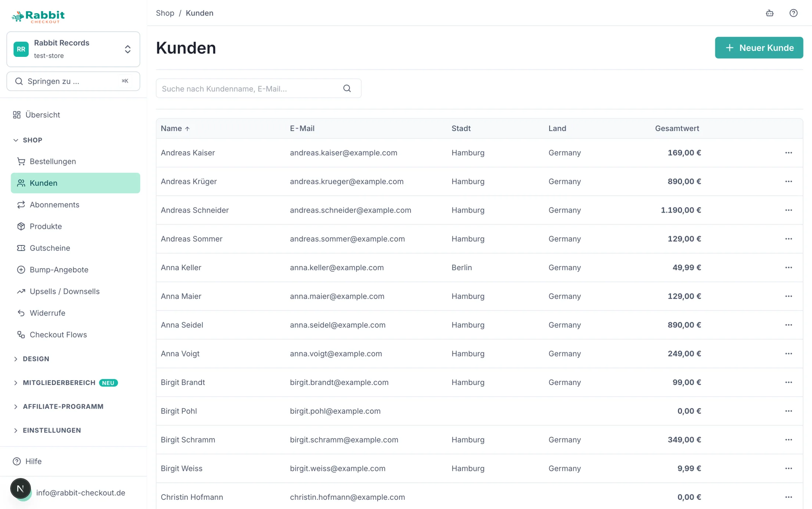Screen dimensions: 812x509
Task: Open row options for Andreas Schneider
Action: 788,210
